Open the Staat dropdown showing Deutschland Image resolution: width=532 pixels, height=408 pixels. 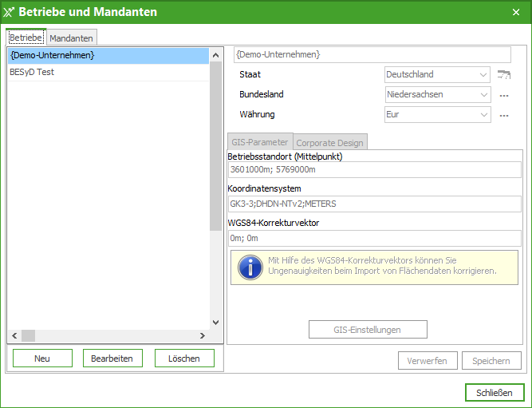click(437, 74)
